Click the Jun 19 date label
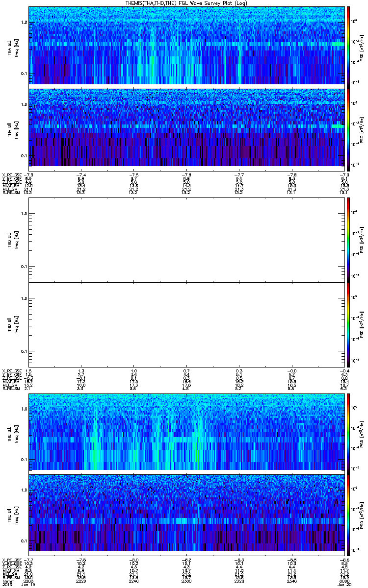 [29, 584]
